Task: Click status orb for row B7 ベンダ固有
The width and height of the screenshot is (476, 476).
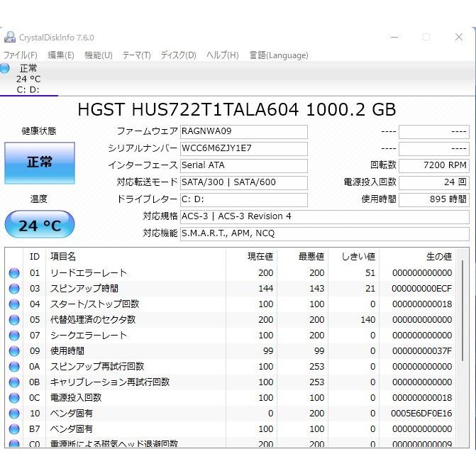Action: [14, 429]
